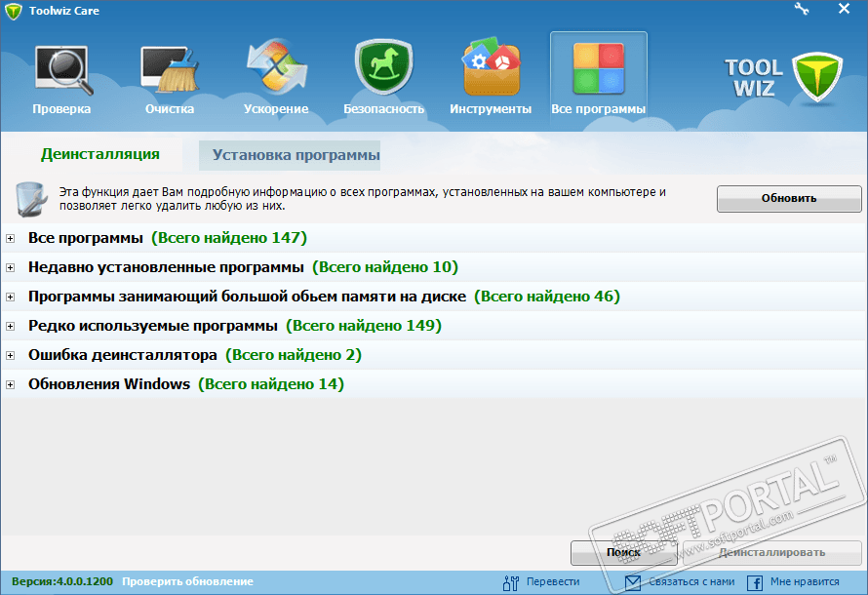Click the Toolwiz shield logo at right
868x595 pixels.
point(817,77)
